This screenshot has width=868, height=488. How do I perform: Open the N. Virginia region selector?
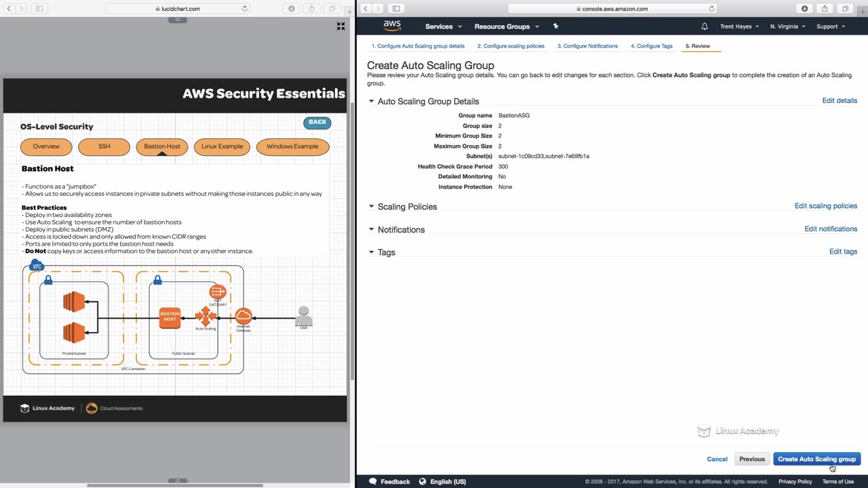[x=788, y=26]
